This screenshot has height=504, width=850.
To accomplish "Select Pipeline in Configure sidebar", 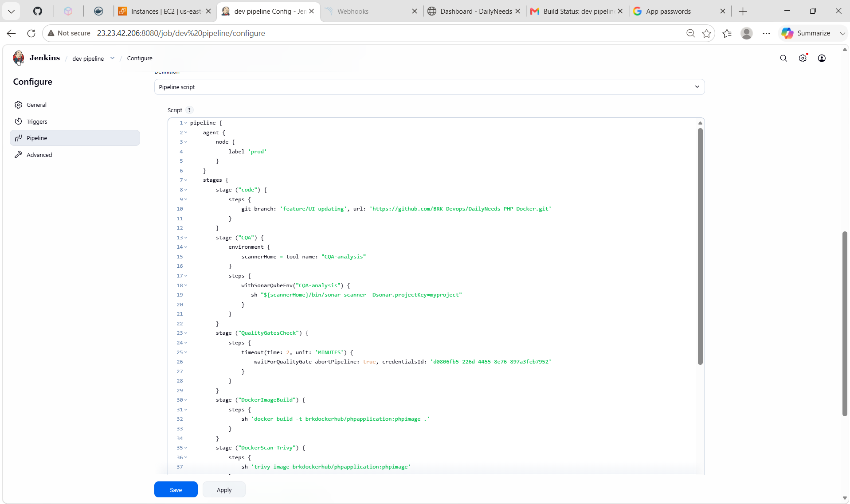I will (x=75, y=138).
